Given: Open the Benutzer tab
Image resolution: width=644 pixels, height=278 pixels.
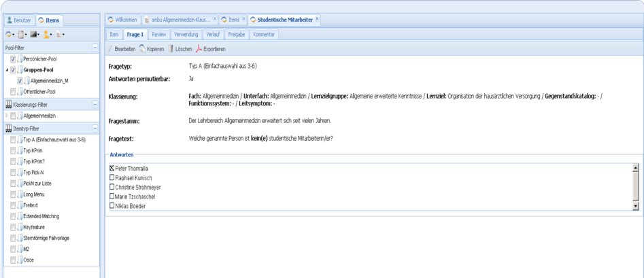Looking at the screenshot, I should click(x=19, y=21).
